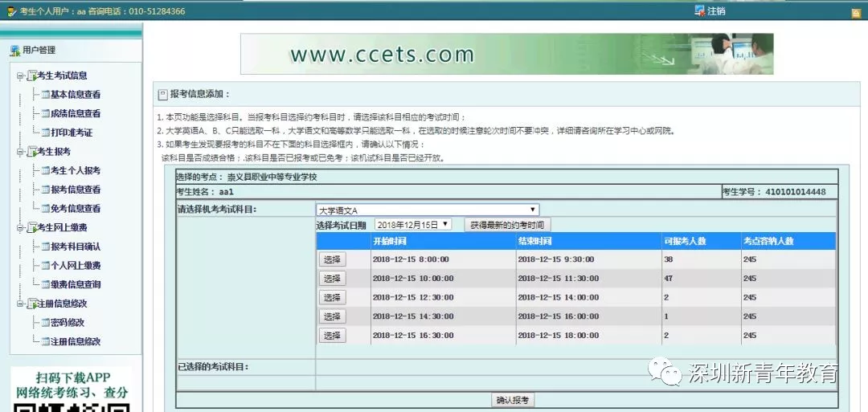Screen dimensions: 868x412
Task: Click the page icon beside 缴费信息查询
Action: pyautogui.click(x=45, y=284)
